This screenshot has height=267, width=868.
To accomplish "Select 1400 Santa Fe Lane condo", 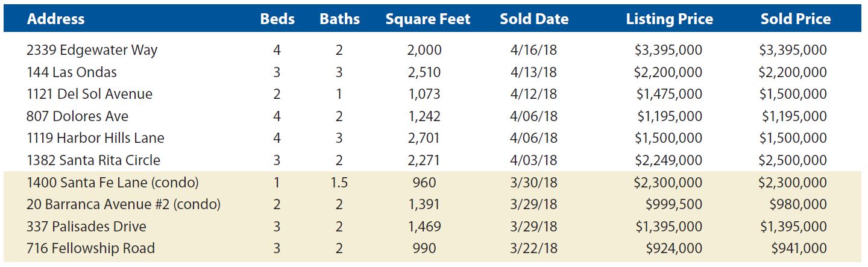I will [x=113, y=183].
